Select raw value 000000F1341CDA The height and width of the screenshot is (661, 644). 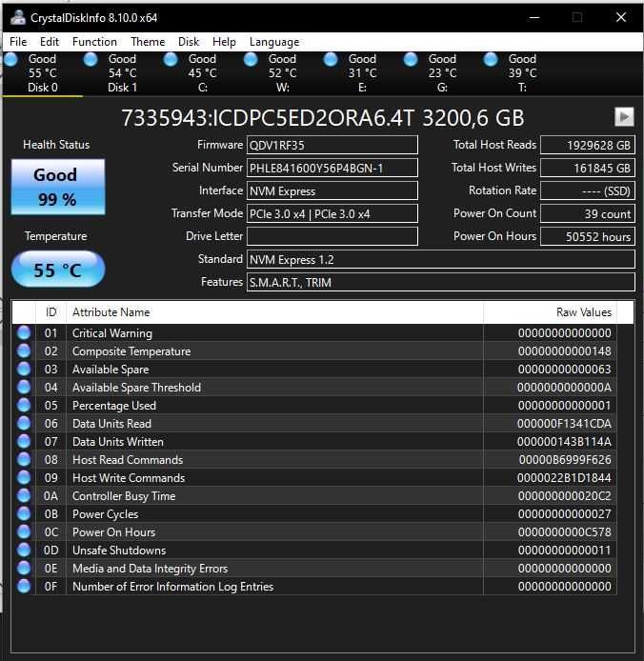point(564,424)
